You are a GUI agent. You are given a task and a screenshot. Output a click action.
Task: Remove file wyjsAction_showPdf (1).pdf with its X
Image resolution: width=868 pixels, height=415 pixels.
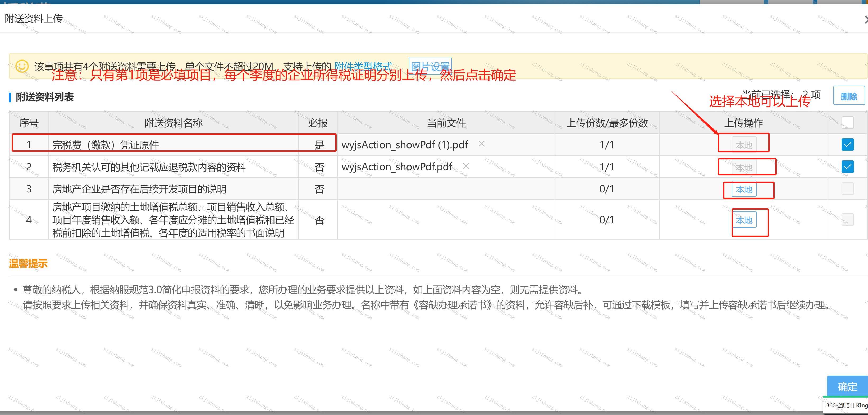(x=482, y=144)
